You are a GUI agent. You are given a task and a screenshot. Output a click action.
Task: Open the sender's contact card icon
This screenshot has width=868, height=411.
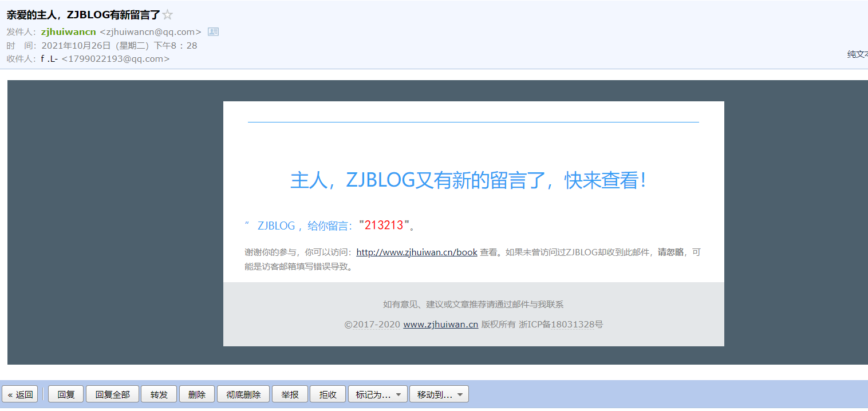[213, 32]
